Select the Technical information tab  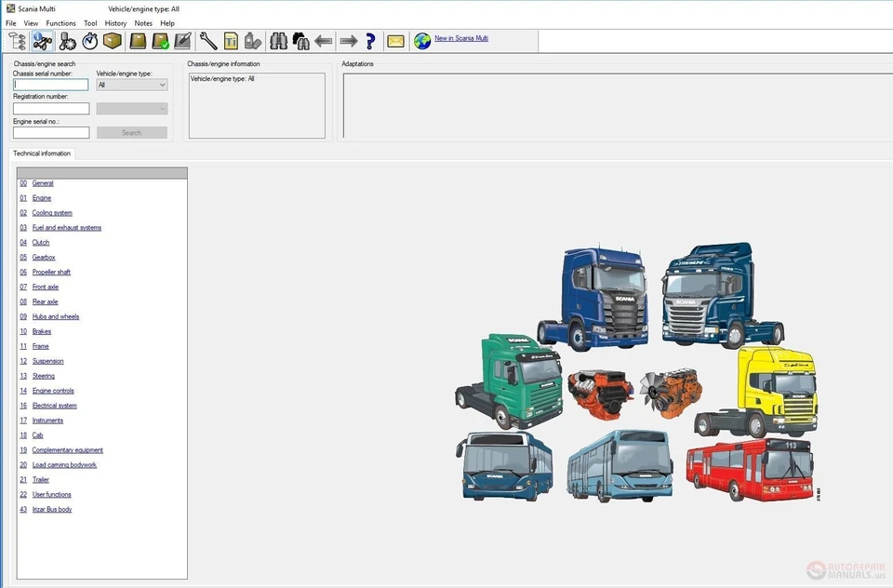(41, 153)
